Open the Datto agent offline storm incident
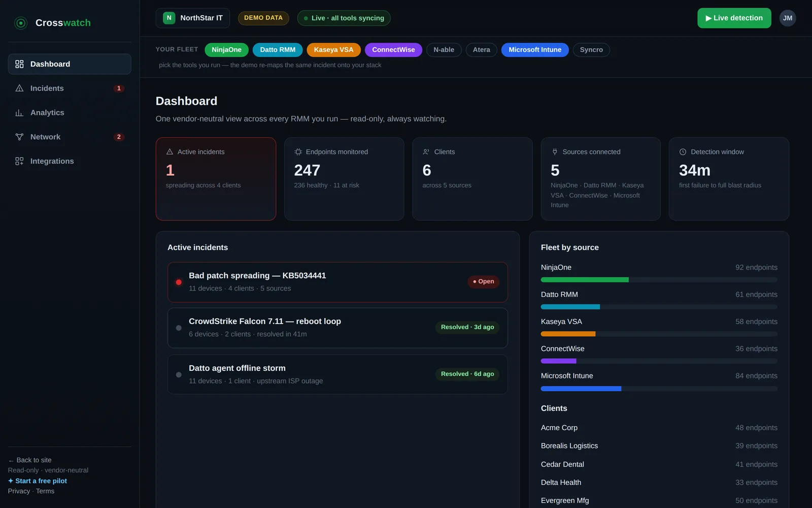The height and width of the screenshot is (508, 812). 337,374
